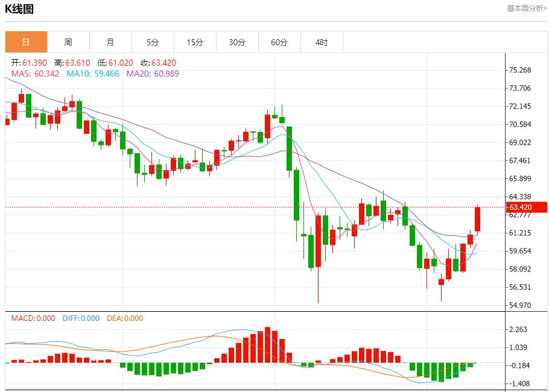Click the 75.268 price axis label
The width and height of the screenshot is (549, 392).
(520, 70)
